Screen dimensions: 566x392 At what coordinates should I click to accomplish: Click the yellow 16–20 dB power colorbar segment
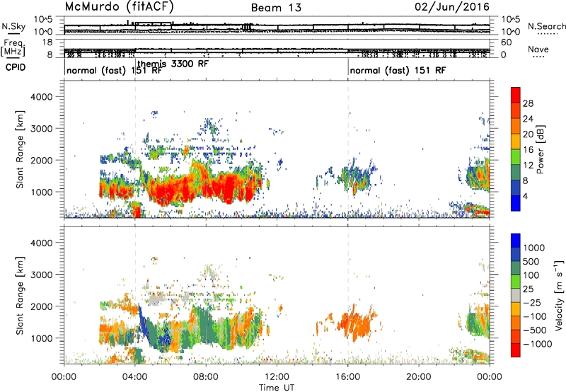click(516, 142)
